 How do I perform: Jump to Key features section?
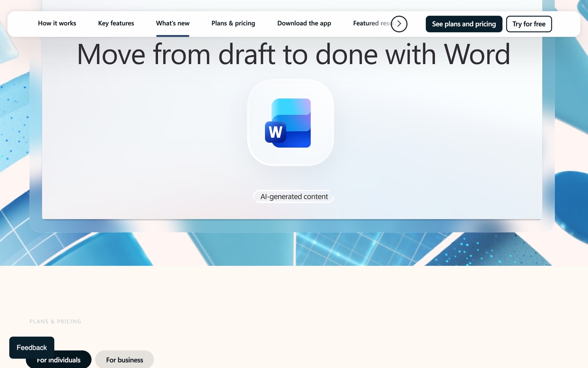click(116, 23)
